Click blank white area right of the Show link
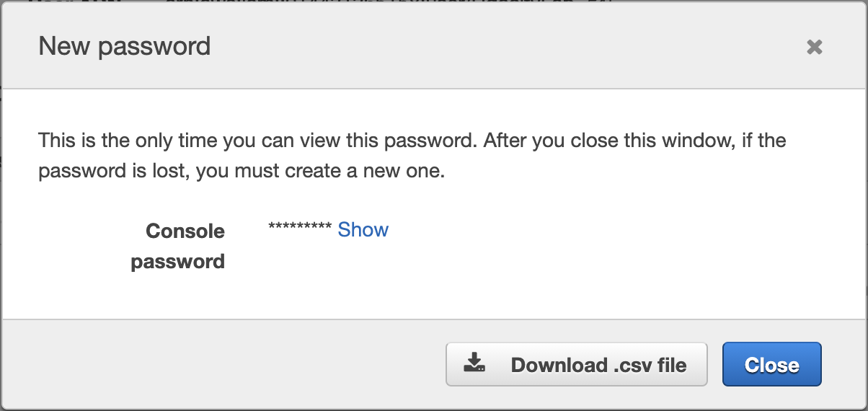Screen dimensions: 868x411 click(x=613, y=231)
